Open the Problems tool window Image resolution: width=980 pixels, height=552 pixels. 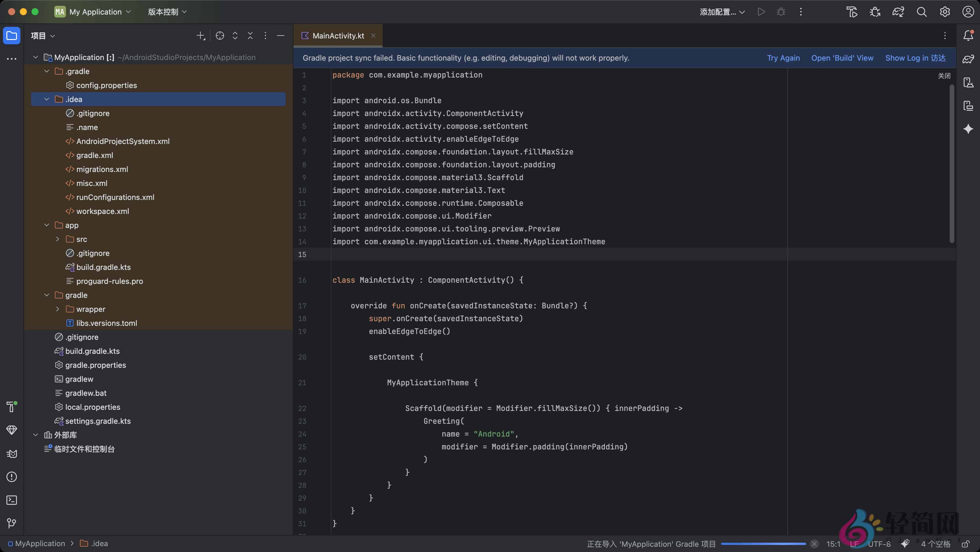coord(11,477)
